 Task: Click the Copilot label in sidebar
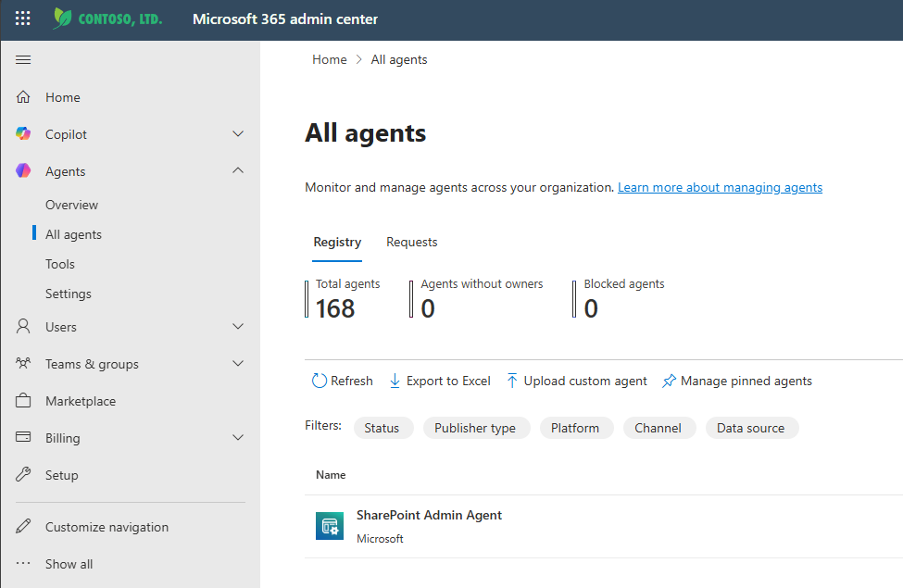pyautogui.click(x=67, y=134)
